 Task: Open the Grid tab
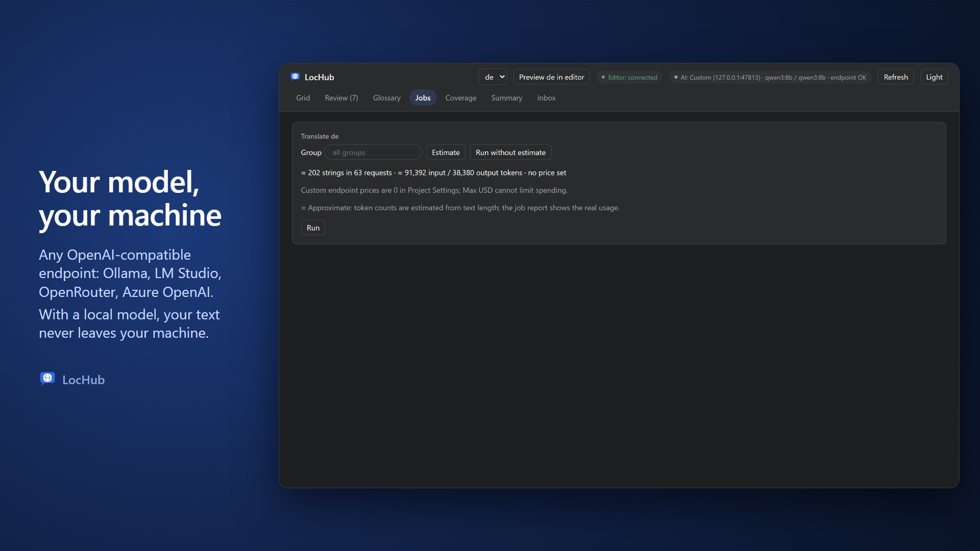pos(303,98)
